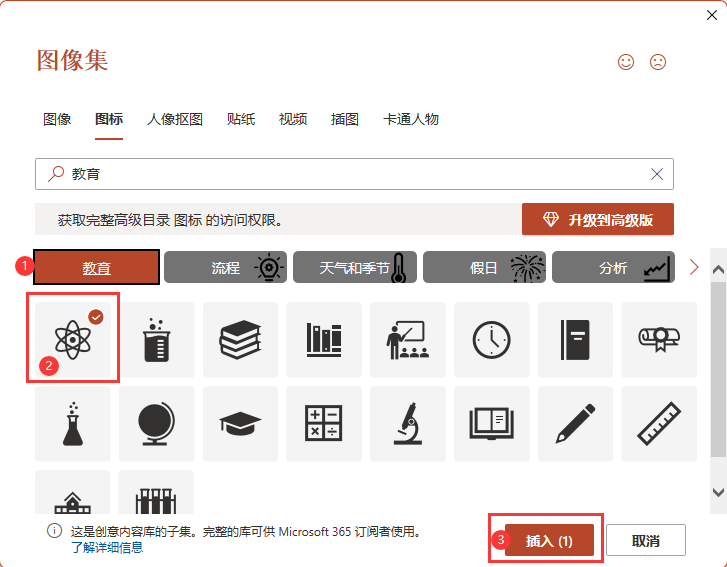The width and height of the screenshot is (727, 567).
Task: Select the notebook icon
Action: click(575, 340)
